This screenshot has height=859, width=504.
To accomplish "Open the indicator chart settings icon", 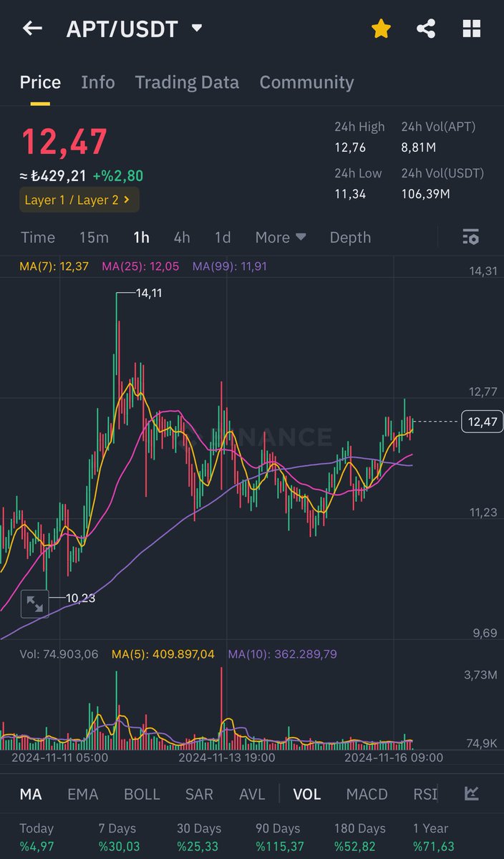I will pos(471,793).
